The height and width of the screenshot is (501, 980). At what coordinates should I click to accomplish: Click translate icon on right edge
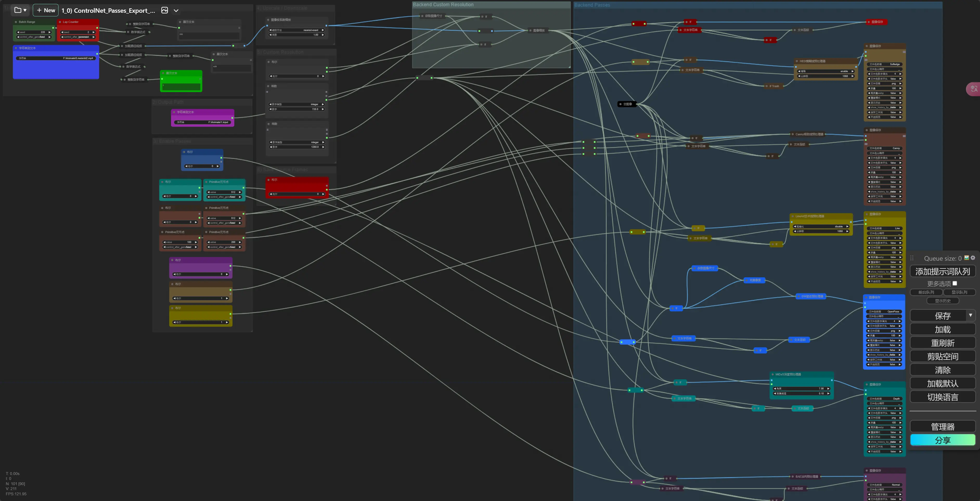[x=973, y=89]
